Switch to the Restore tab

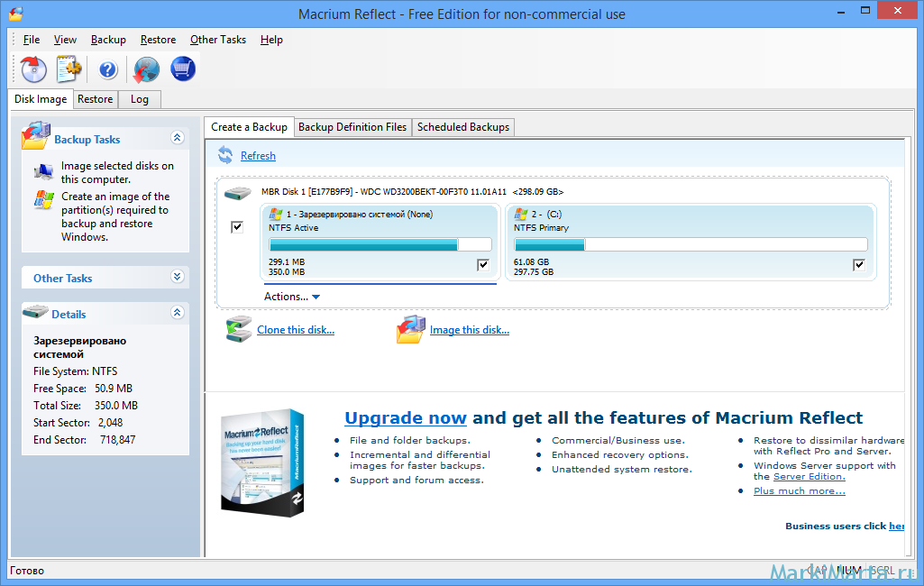(95, 99)
